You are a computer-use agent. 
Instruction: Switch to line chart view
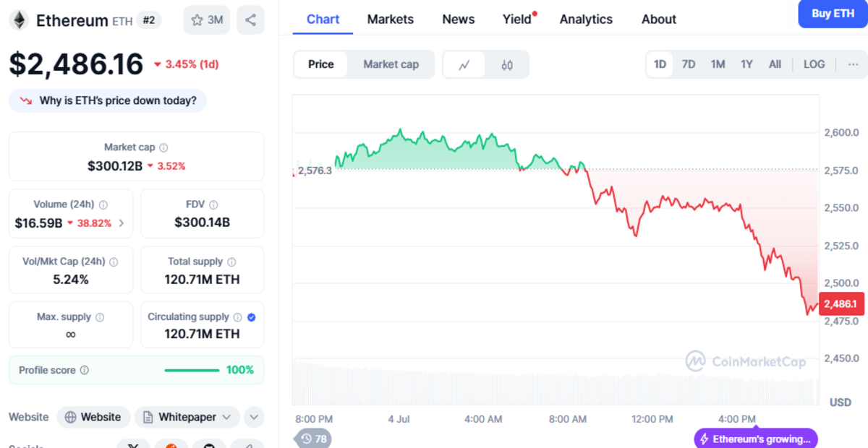click(464, 64)
